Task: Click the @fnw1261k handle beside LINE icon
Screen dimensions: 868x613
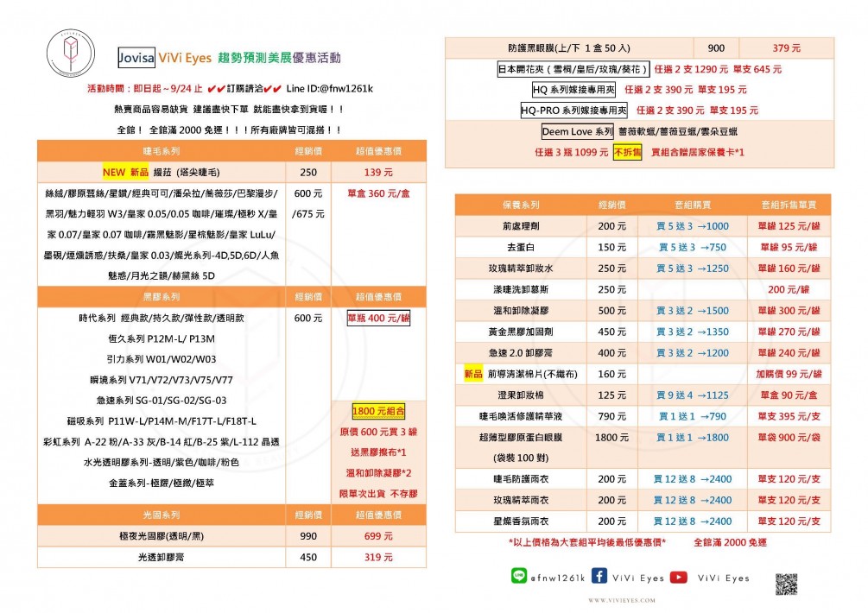Action: click(557, 578)
